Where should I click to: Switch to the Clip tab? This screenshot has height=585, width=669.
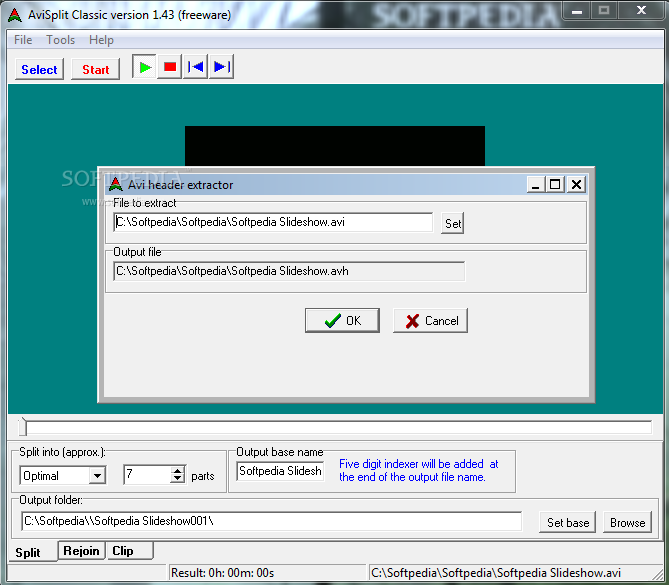pos(130,551)
